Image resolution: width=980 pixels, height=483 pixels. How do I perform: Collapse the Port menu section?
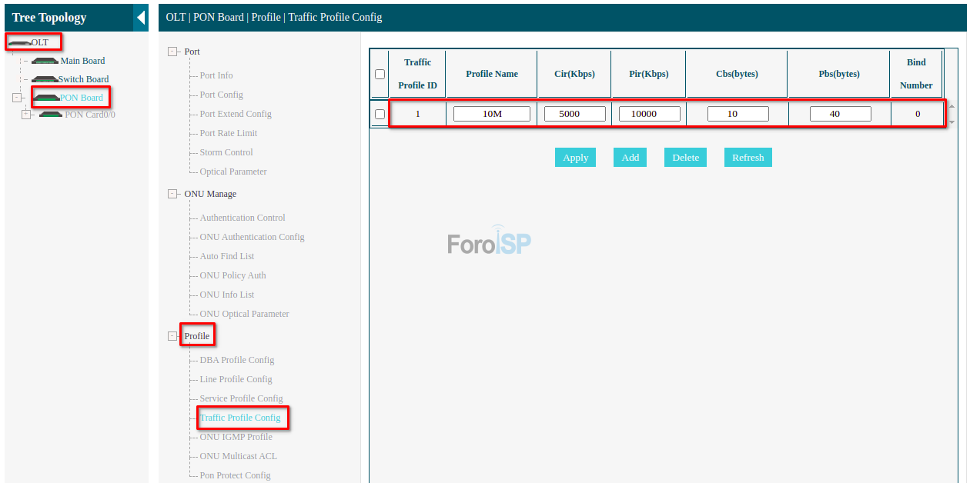[x=172, y=52]
